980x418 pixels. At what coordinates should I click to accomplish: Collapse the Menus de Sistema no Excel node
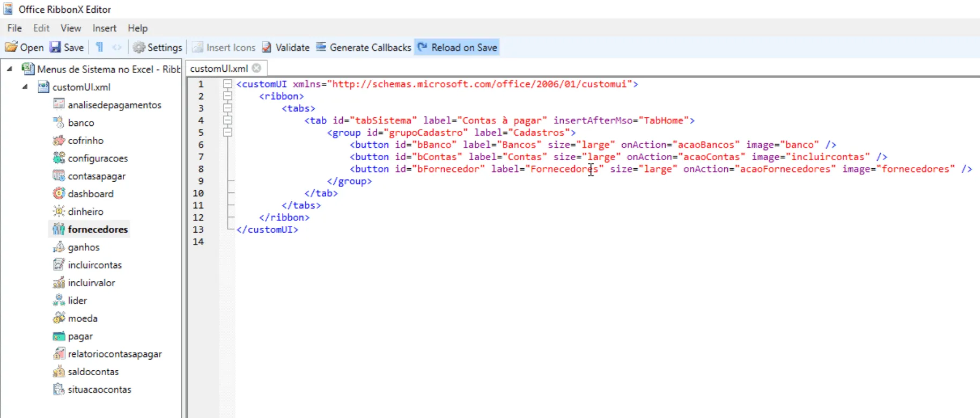(x=10, y=69)
